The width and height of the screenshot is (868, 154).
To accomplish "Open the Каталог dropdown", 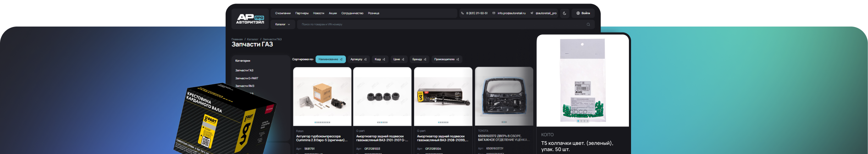I will click(x=282, y=24).
